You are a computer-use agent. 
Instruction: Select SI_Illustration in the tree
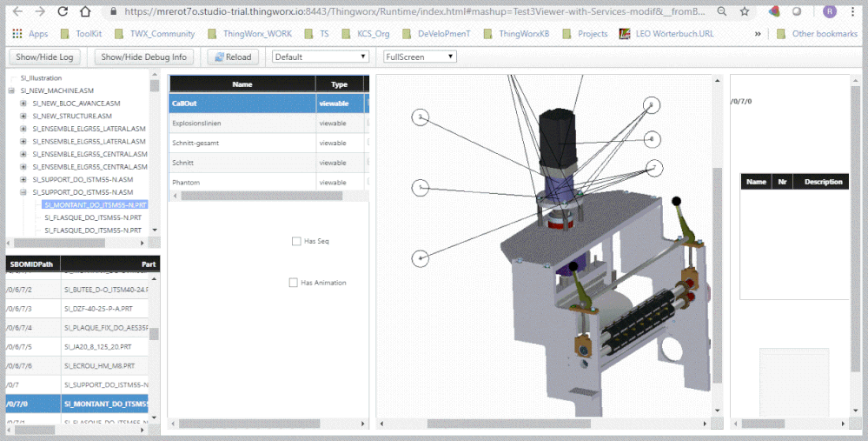coord(41,78)
